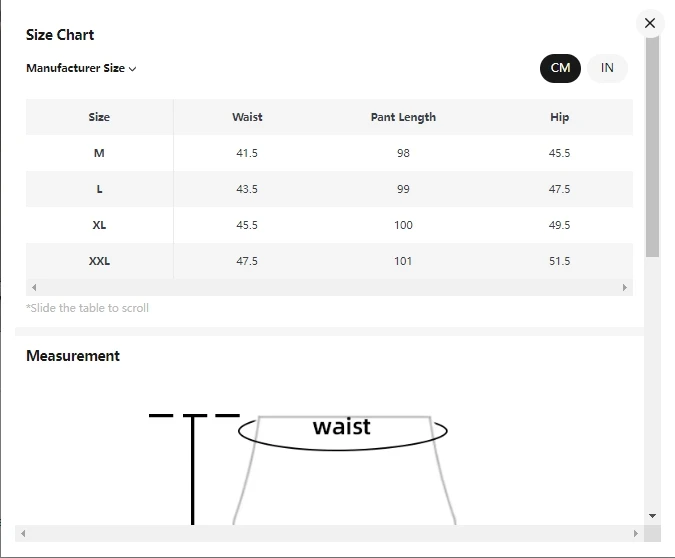Click the size XXL row label
This screenshot has height=558, width=675.
[99, 261]
